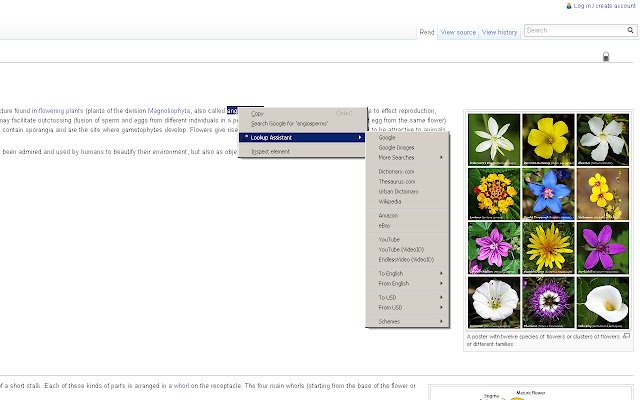Click the Lookup Assistant bullet icon
640x400 pixels.
tap(247, 137)
